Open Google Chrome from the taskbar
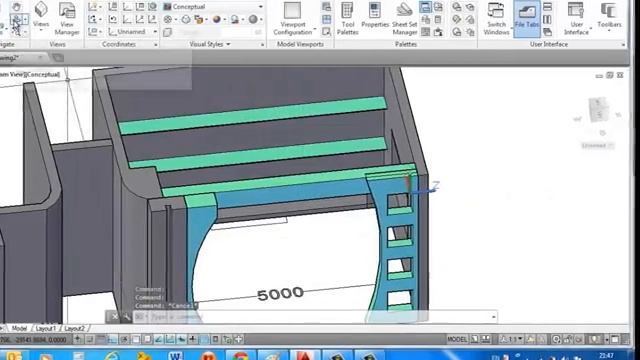This screenshot has width=640, height=360. tap(240, 355)
